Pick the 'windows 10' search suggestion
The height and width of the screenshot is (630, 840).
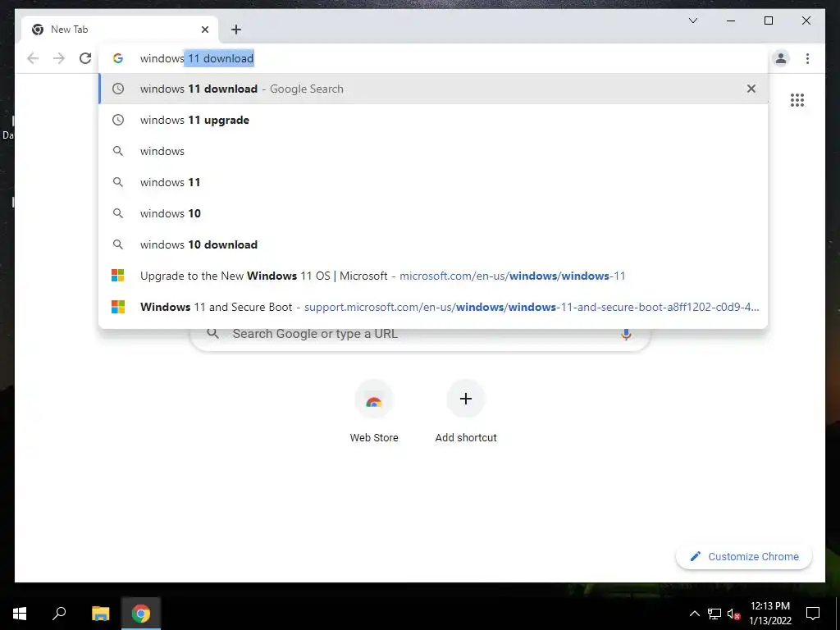433,213
